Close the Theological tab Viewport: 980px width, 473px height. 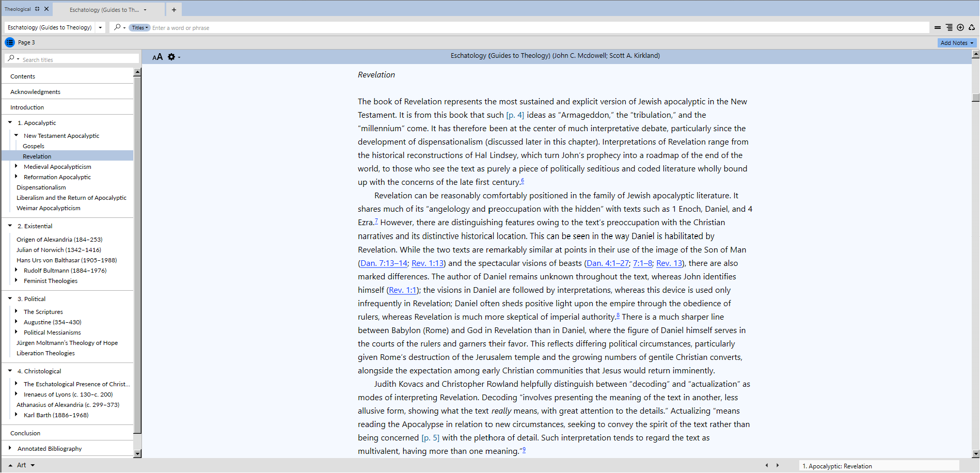click(x=46, y=9)
